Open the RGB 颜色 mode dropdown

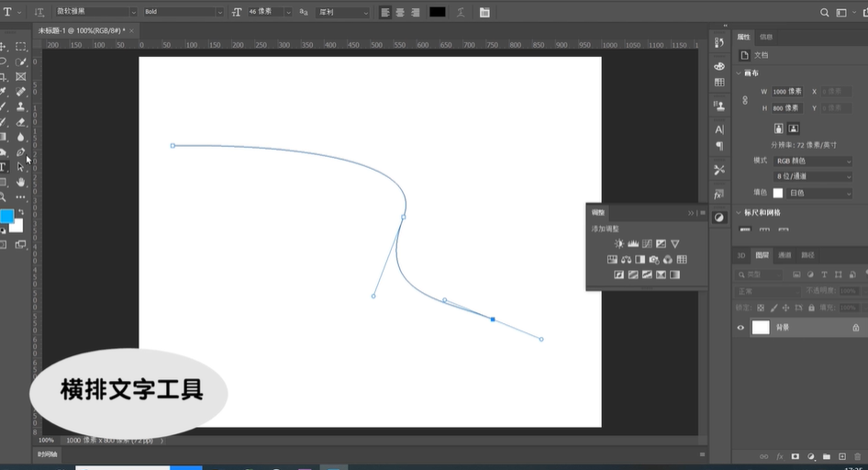(813, 161)
